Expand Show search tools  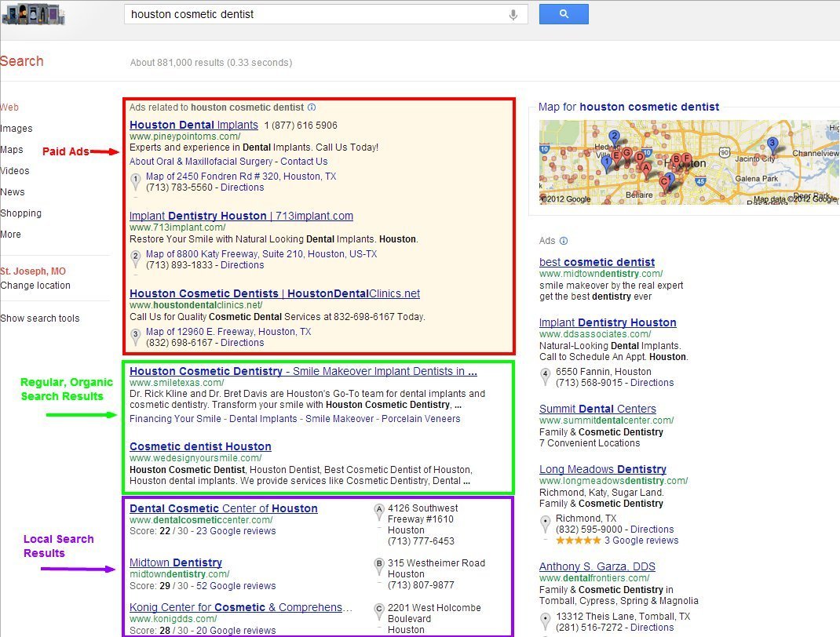point(39,318)
